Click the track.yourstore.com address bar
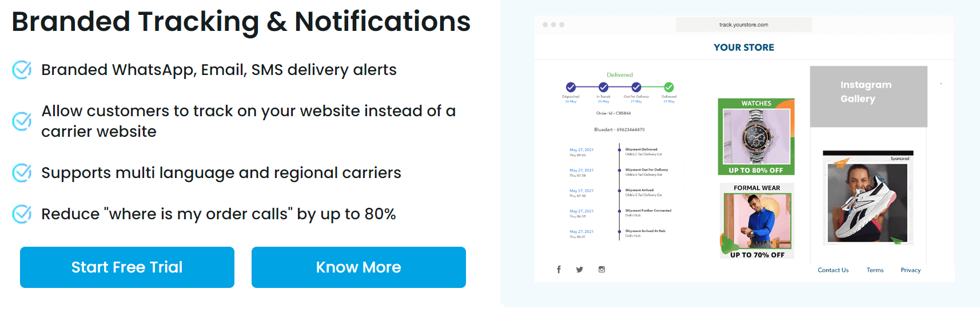 point(743,25)
